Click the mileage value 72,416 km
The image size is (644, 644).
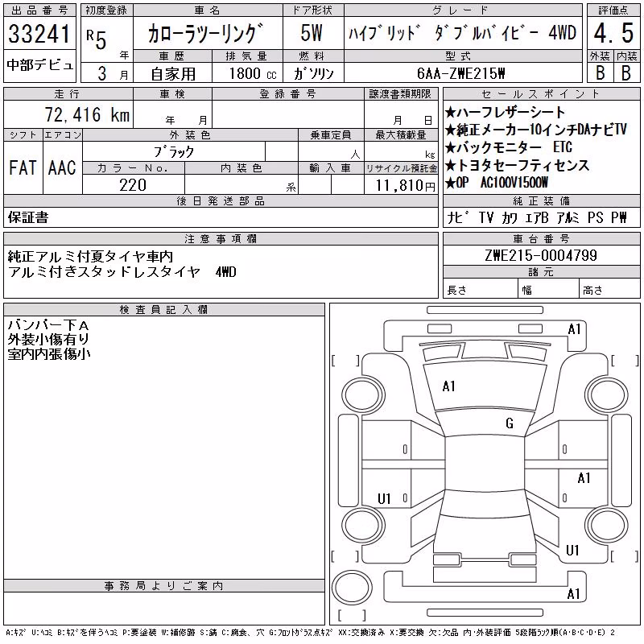(x=87, y=114)
